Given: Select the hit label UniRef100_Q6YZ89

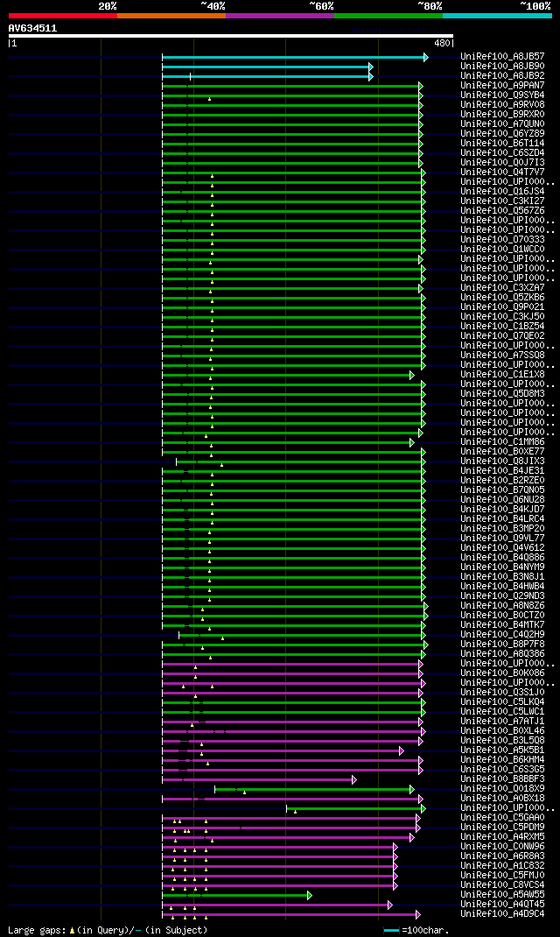Looking at the screenshot, I should coord(502,134).
